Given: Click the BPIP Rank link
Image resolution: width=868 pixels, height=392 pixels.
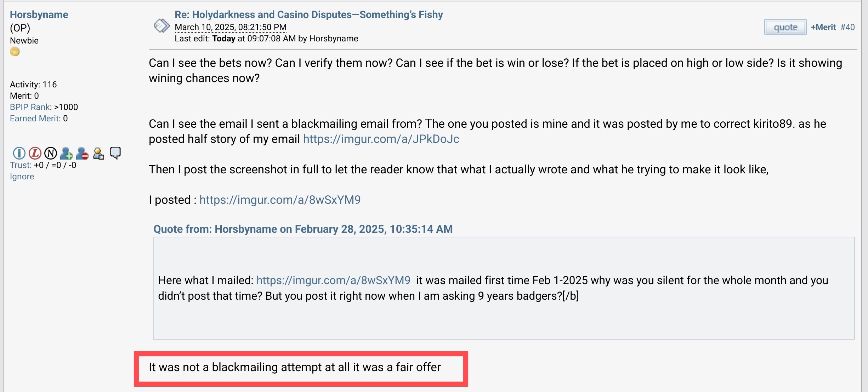Looking at the screenshot, I should (x=30, y=107).
